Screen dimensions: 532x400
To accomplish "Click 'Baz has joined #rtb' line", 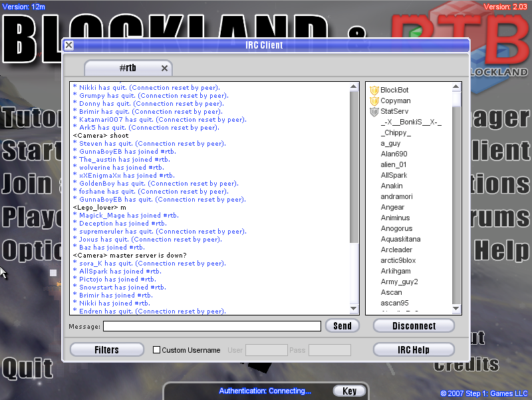I will [x=109, y=248].
